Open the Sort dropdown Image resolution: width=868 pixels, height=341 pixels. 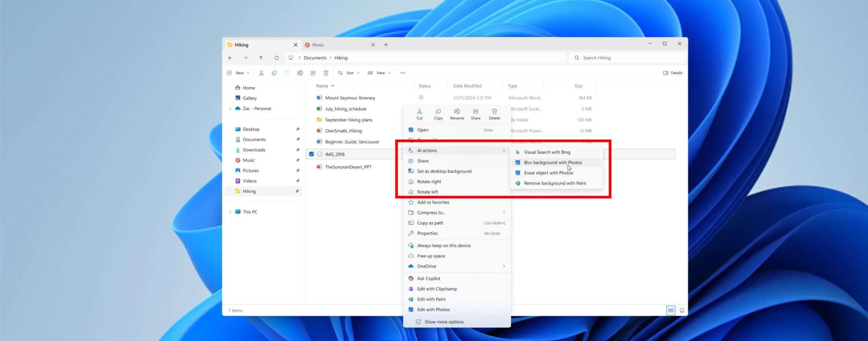click(x=349, y=73)
